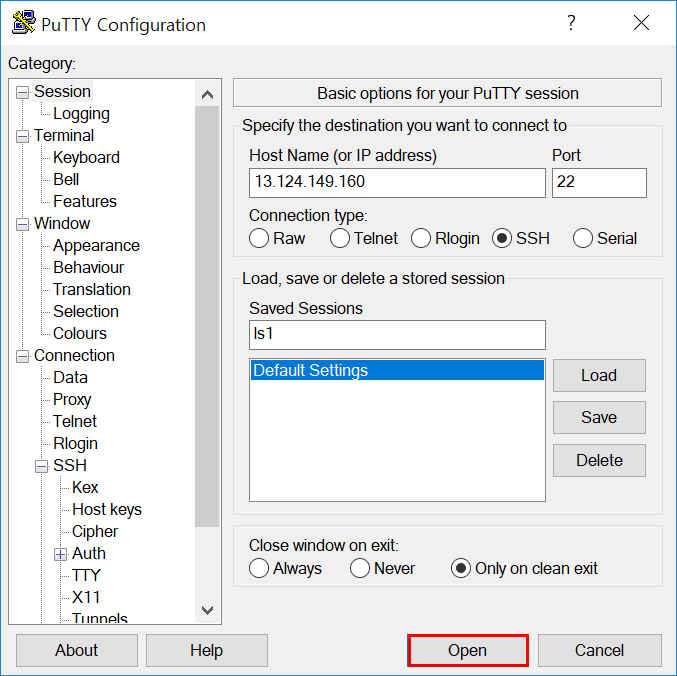This screenshot has height=676, width=677.
Task: Click the category tree scrollbar thumb
Action: [x=207, y=317]
